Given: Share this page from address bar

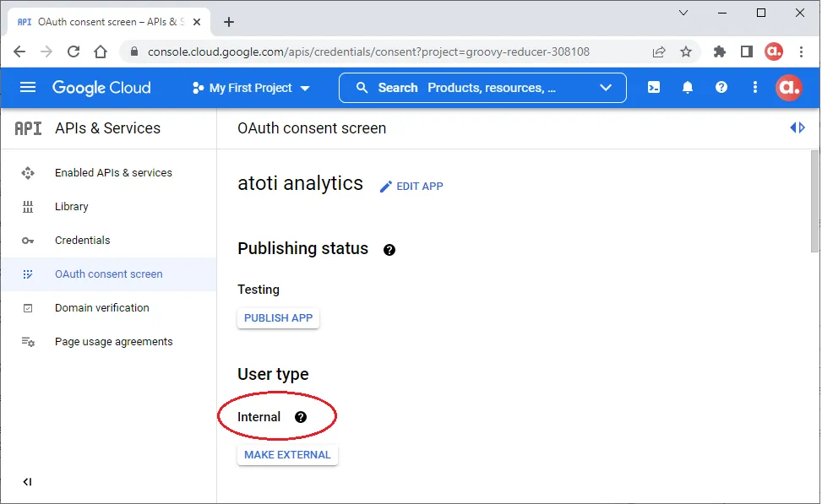Looking at the screenshot, I should click(659, 51).
